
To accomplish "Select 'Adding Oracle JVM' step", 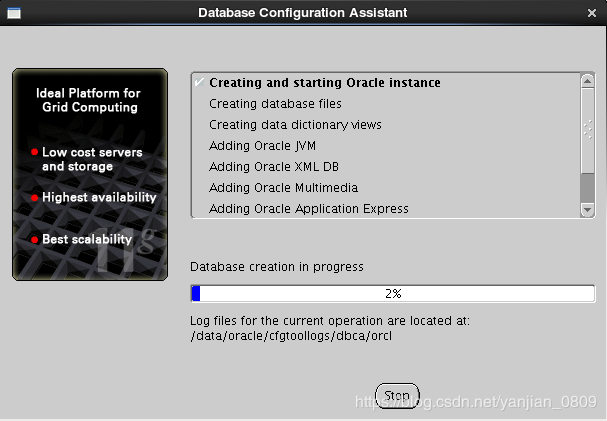I will click(x=262, y=145).
